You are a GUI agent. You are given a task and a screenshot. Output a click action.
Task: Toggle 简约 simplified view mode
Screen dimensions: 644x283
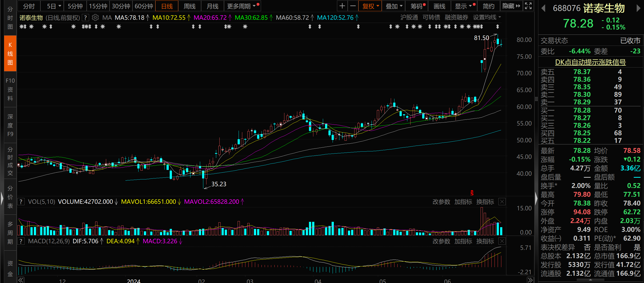pos(488,6)
